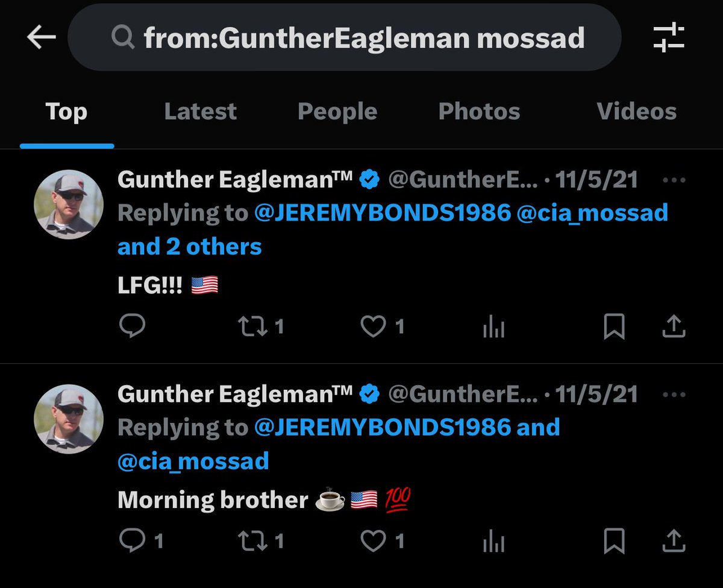The image size is (723, 588).
Task: Open search filter settings icon
Action: (669, 38)
